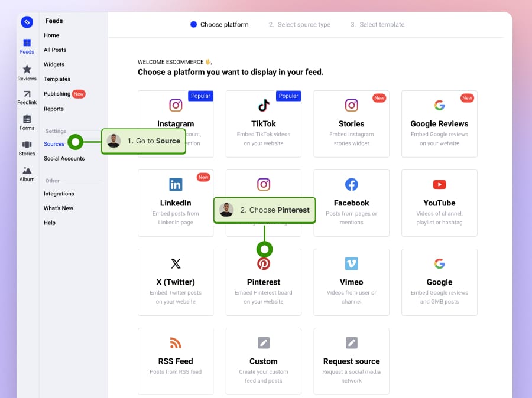Click the Google logo on Google card

(x=439, y=263)
